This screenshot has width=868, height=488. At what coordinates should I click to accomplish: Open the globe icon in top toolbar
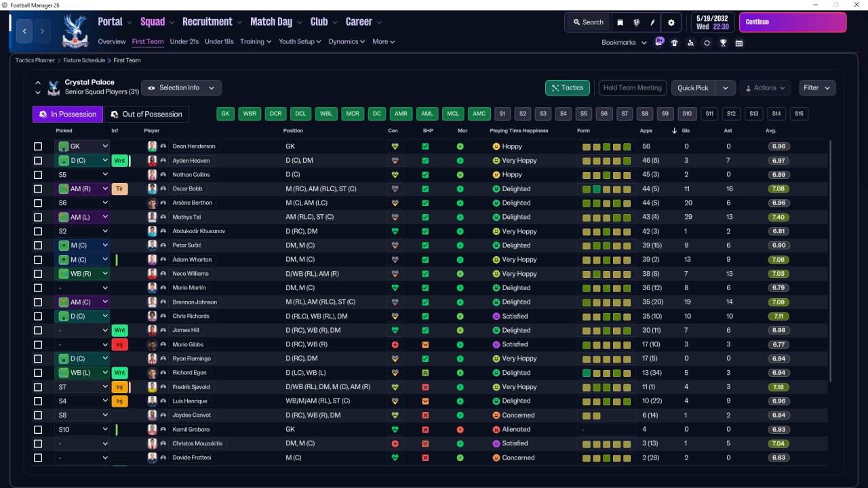tap(637, 22)
